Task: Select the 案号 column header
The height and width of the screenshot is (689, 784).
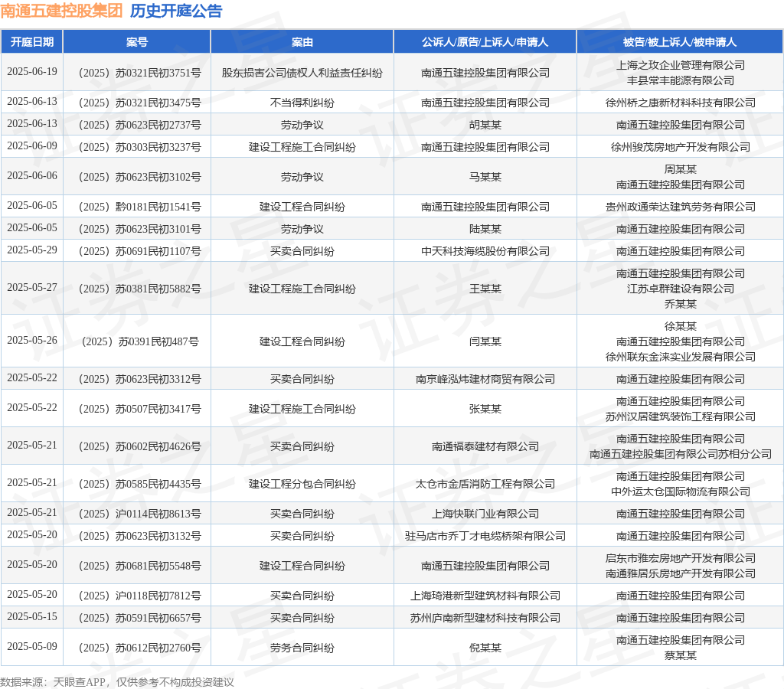Action: tap(137, 42)
